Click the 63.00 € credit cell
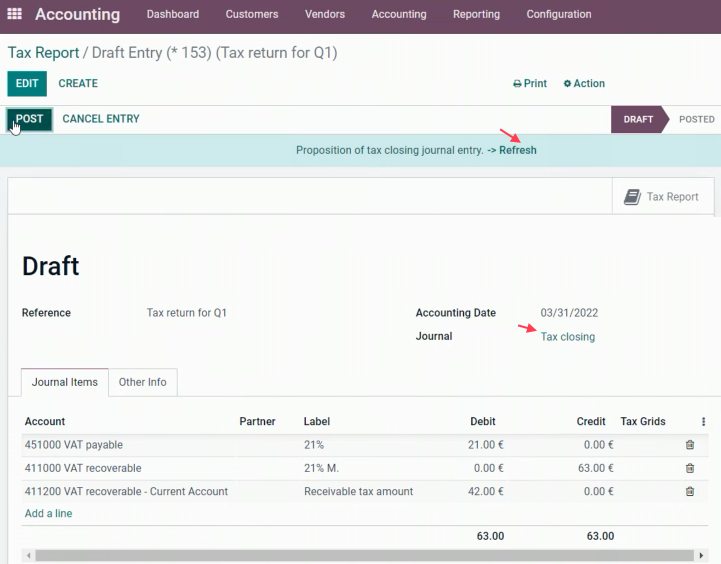The image size is (721, 564). point(595,468)
